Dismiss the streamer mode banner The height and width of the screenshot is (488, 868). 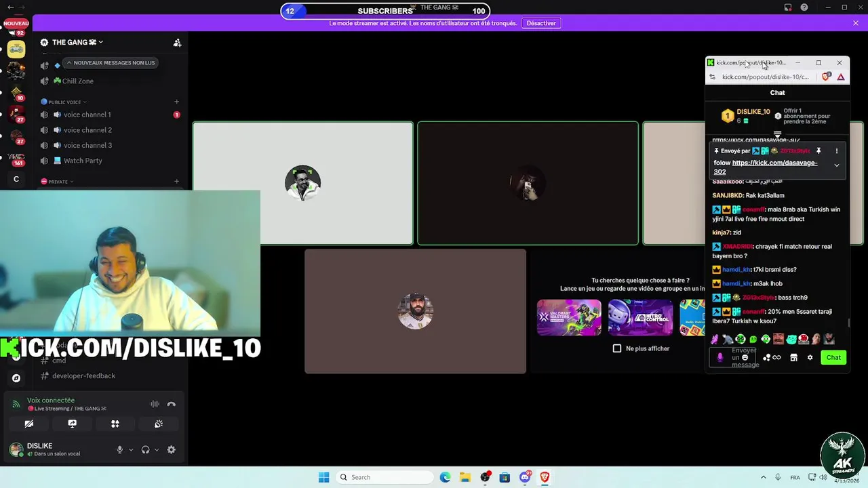tap(856, 23)
